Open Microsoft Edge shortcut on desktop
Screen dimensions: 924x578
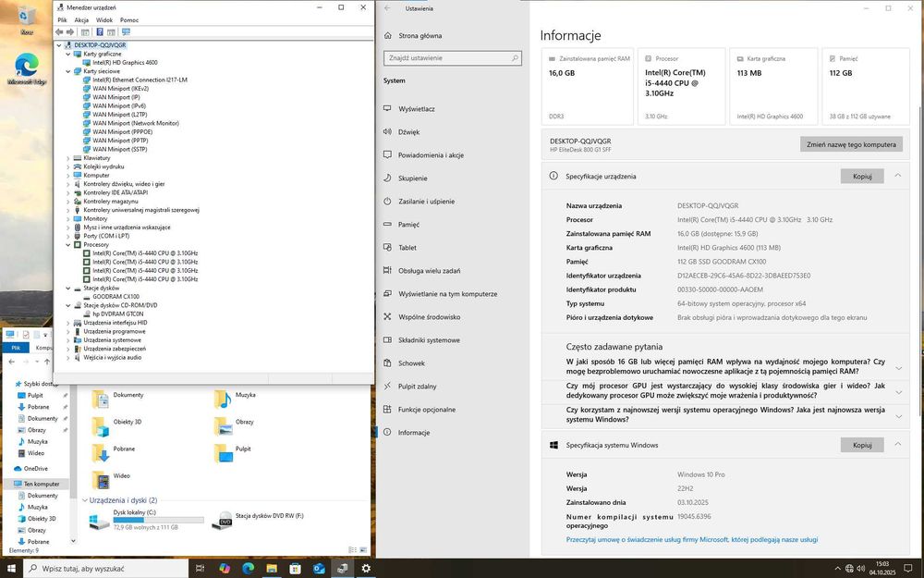point(27,69)
